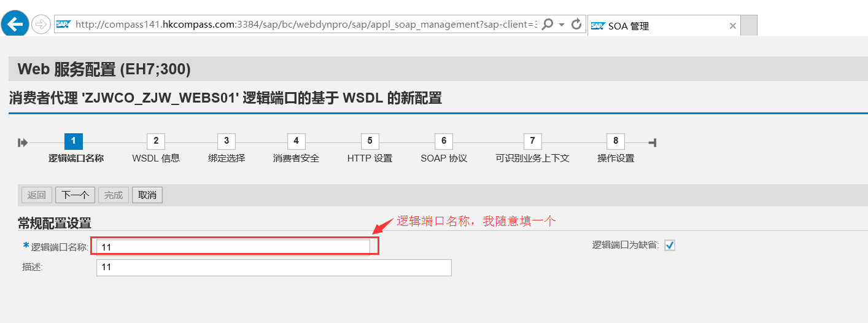
Task: Click the SAP favicon in address bar
Action: (63, 25)
